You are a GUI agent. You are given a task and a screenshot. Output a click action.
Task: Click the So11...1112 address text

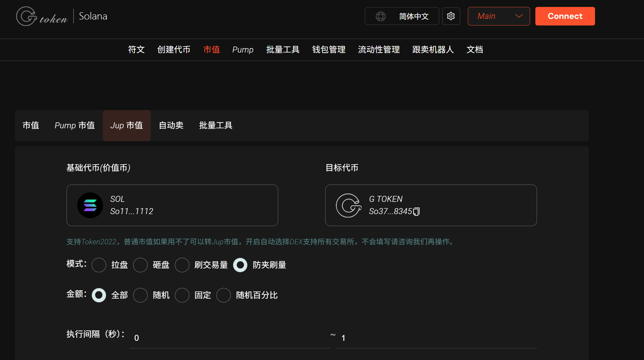132,211
